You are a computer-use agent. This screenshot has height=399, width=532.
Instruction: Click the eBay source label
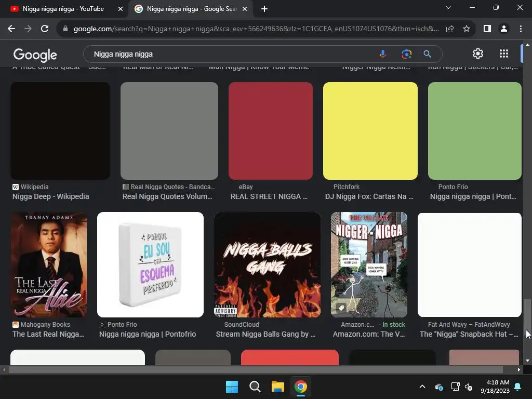246,187
